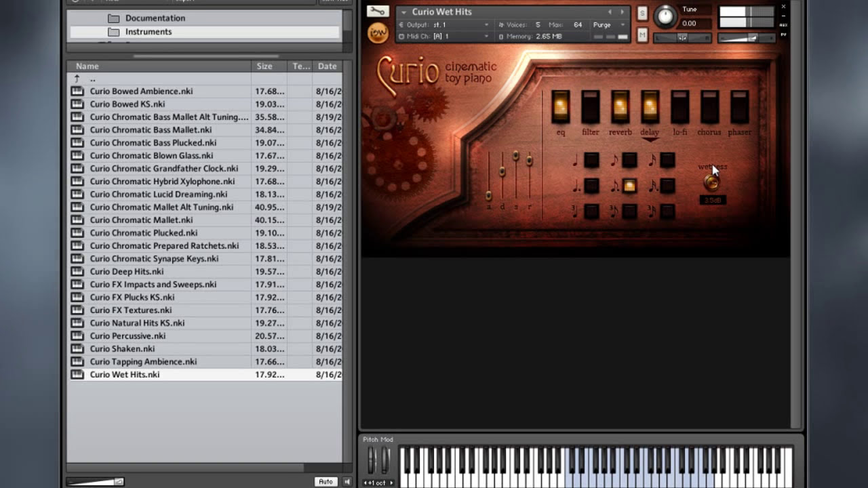The image size is (868, 488).
Task: Select Curio Chromatic Blown Glass.nki file
Action: tap(205, 156)
